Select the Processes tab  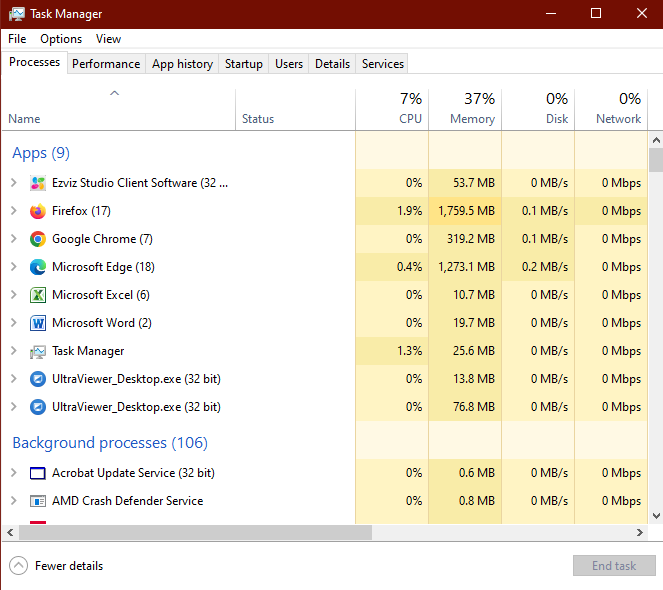pos(35,62)
